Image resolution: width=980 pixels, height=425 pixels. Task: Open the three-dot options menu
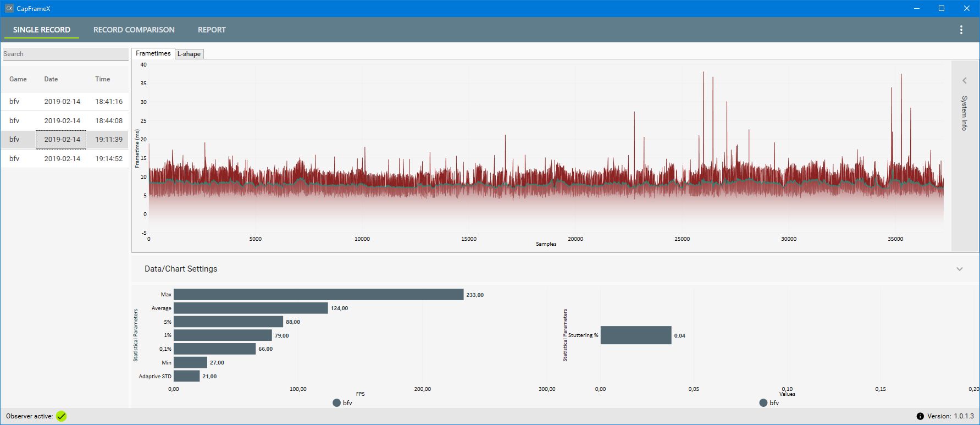point(961,30)
